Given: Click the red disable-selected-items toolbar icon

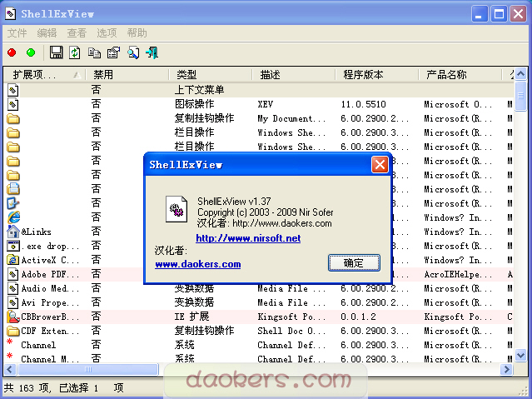Looking at the screenshot, I should coord(12,52).
